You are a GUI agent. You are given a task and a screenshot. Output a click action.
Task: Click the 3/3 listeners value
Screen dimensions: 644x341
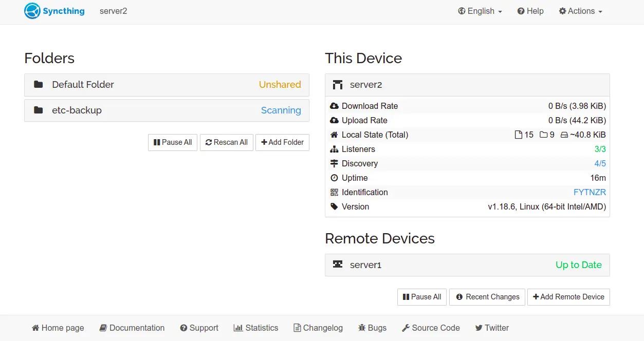600,149
